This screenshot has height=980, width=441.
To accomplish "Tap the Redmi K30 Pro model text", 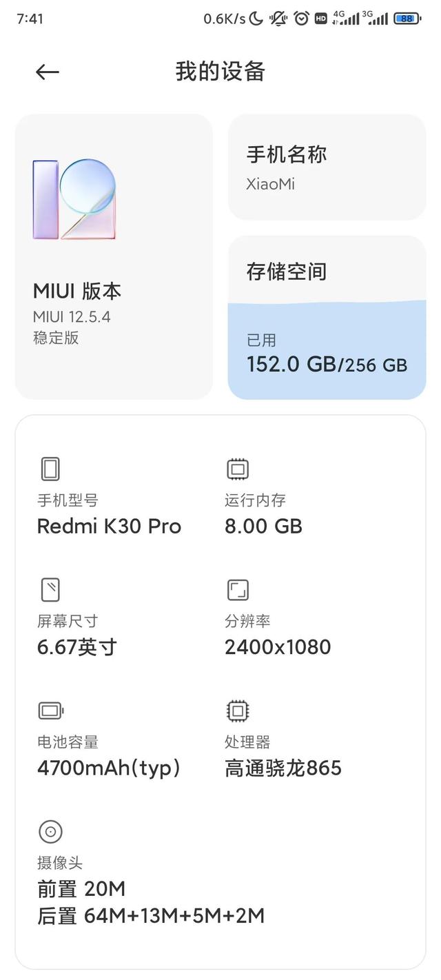I will pos(109,527).
